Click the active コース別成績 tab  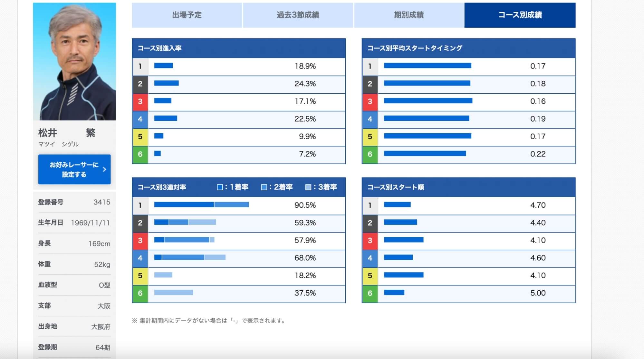[520, 15]
